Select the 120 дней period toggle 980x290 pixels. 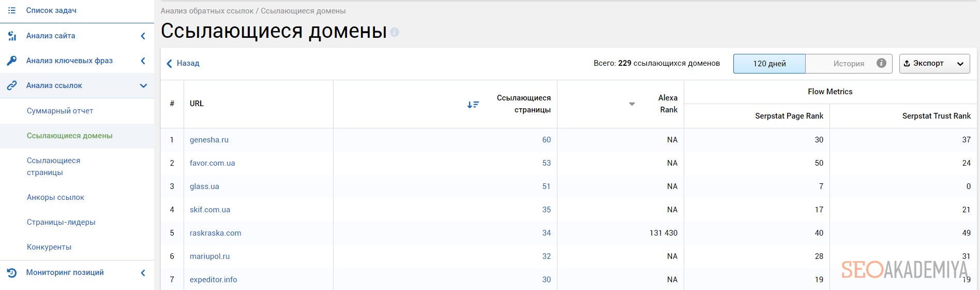769,64
